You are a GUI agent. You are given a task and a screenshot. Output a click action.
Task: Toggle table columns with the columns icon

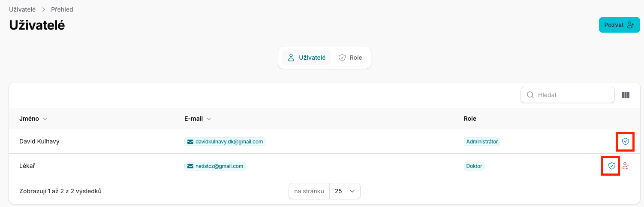tap(625, 95)
